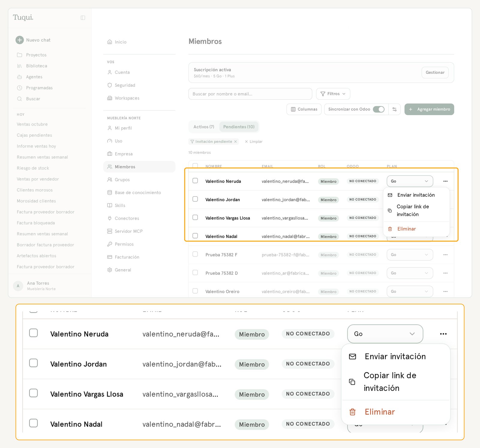Image resolution: width=480 pixels, height=448 pixels.
Task: Open Grupos people icon
Action: click(x=110, y=180)
